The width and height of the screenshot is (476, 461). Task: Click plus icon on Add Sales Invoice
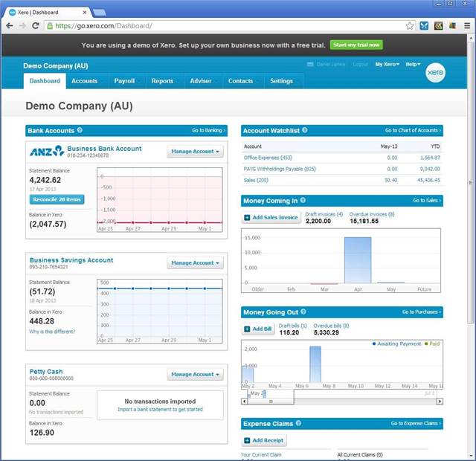[x=247, y=217]
